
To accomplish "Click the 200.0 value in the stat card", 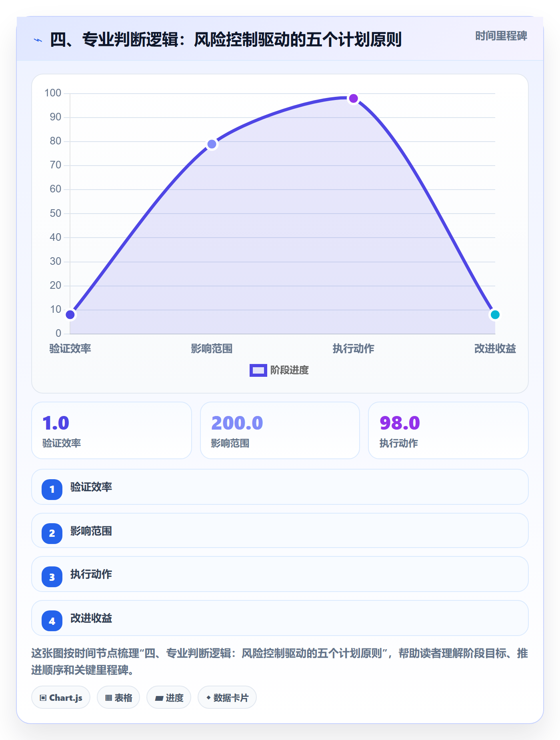I will coord(237,423).
